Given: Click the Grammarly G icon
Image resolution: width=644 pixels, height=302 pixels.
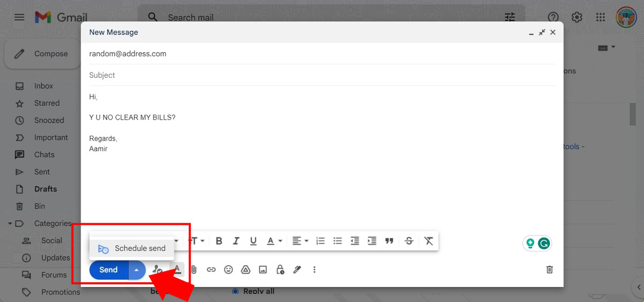Looking at the screenshot, I should pyautogui.click(x=544, y=244).
